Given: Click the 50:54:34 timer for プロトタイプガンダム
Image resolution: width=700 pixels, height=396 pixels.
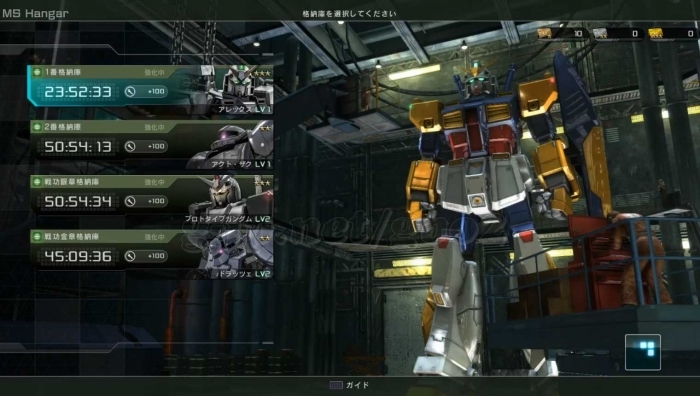Looking at the screenshot, I should [x=78, y=201].
